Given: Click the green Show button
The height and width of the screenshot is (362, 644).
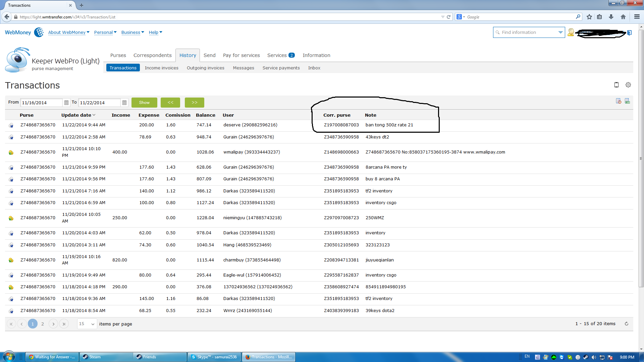Looking at the screenshot, I should pyautogui.click(x=144, y=103).
